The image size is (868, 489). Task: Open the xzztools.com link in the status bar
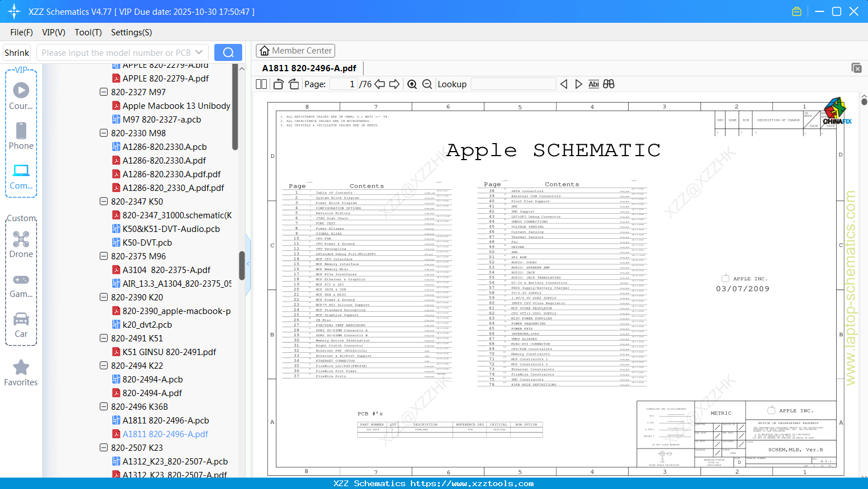click(x=472, y=483)
